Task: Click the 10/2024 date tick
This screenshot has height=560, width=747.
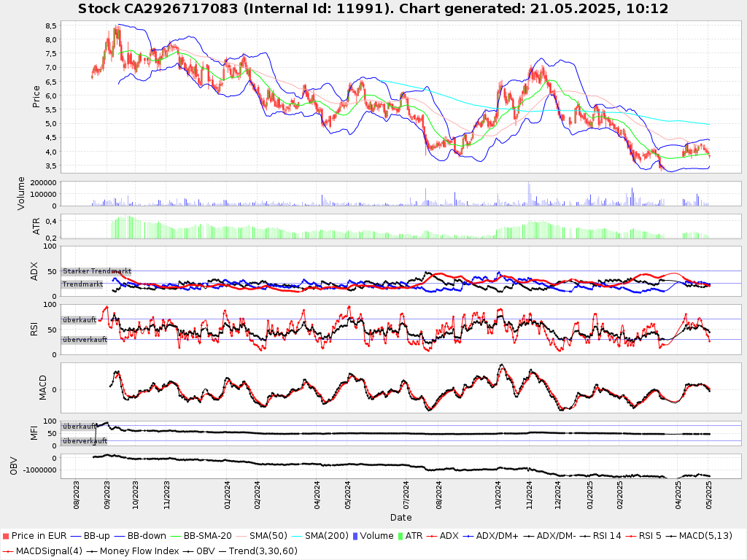Action: point(498,495)
